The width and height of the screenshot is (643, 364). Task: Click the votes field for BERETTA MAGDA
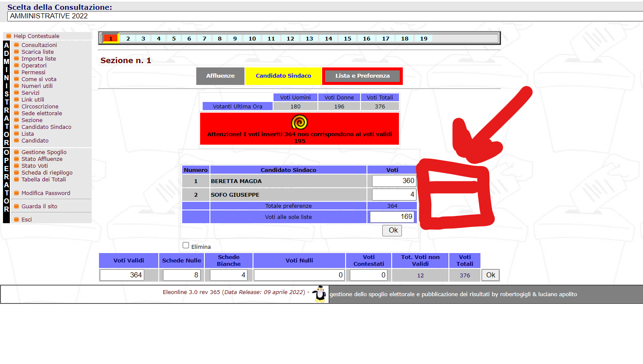click(x=393, y=181)
